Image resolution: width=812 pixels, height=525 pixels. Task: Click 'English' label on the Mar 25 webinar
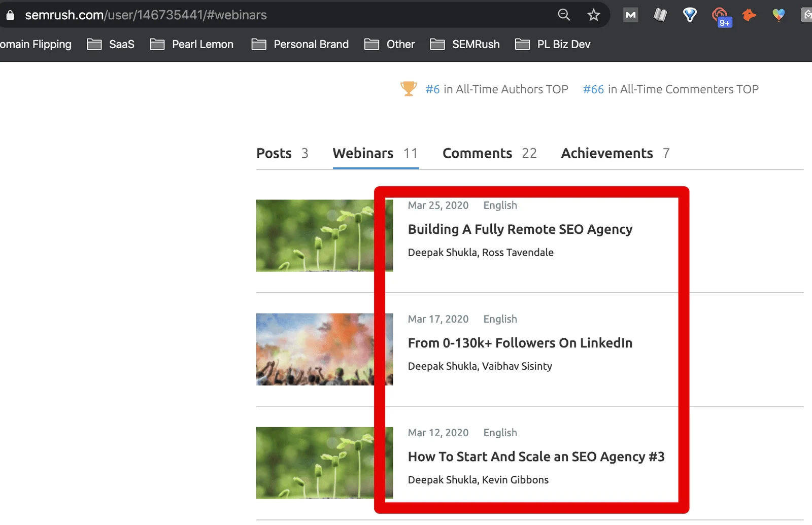click(x=500, y=205)
